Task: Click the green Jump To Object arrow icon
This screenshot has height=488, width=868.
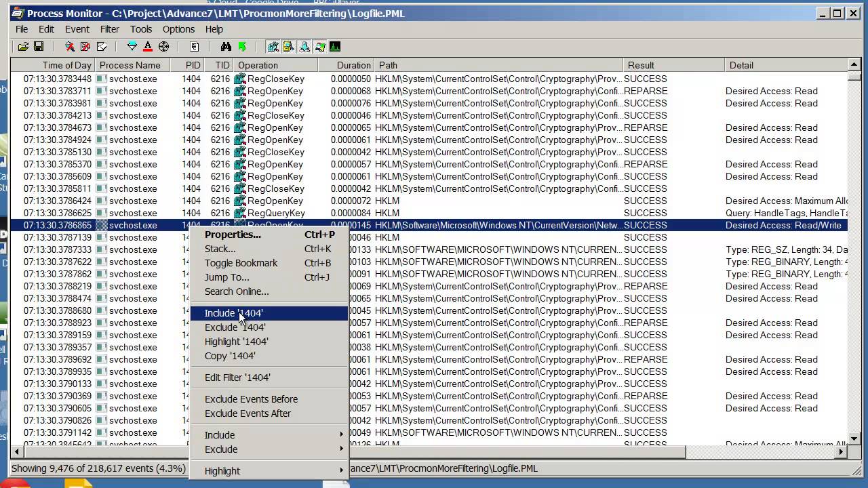Action: click(x=242, y=47)
